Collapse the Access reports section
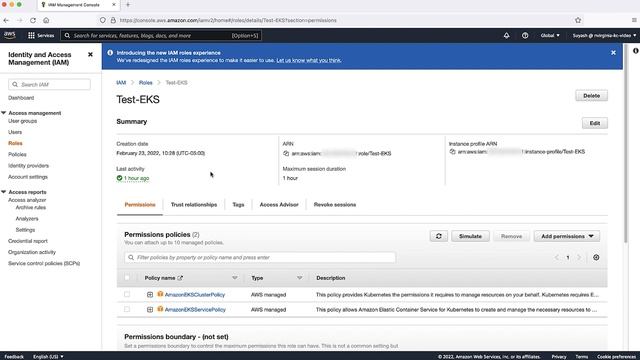640x360 pixels. tap(4, 192)
